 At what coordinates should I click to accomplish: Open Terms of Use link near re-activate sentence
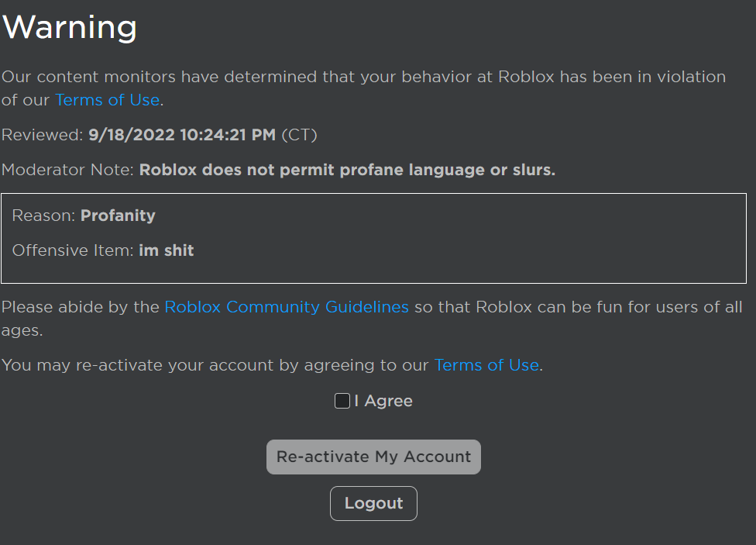(486, 365)
